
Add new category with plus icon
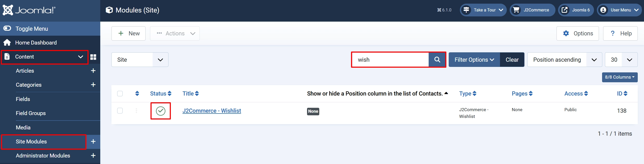click(x=93, y=85)
